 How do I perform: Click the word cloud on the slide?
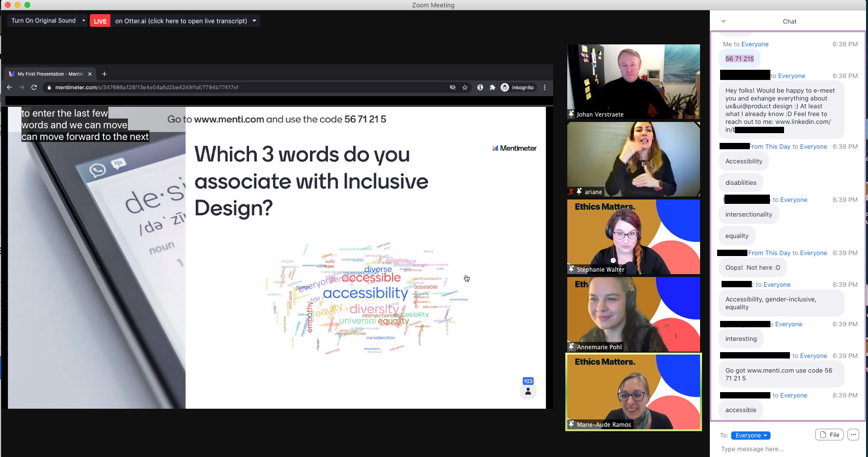point(367,298)
